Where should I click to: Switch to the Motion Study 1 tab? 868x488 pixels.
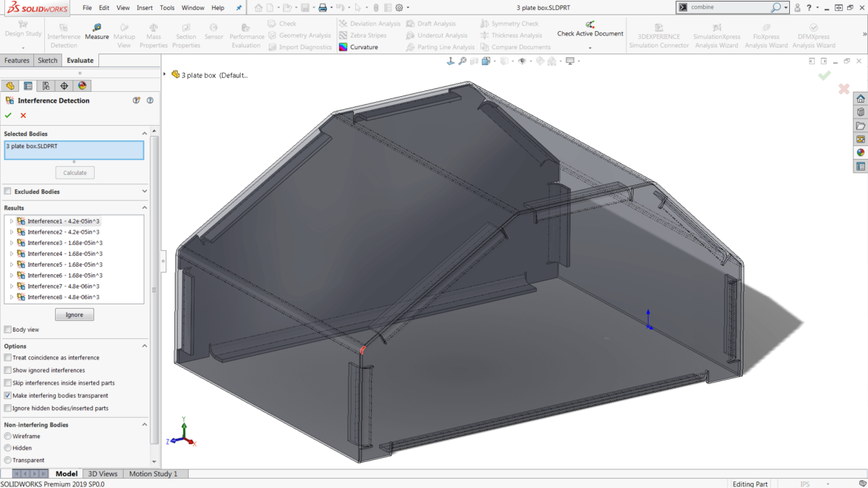(x=155, y=474)
